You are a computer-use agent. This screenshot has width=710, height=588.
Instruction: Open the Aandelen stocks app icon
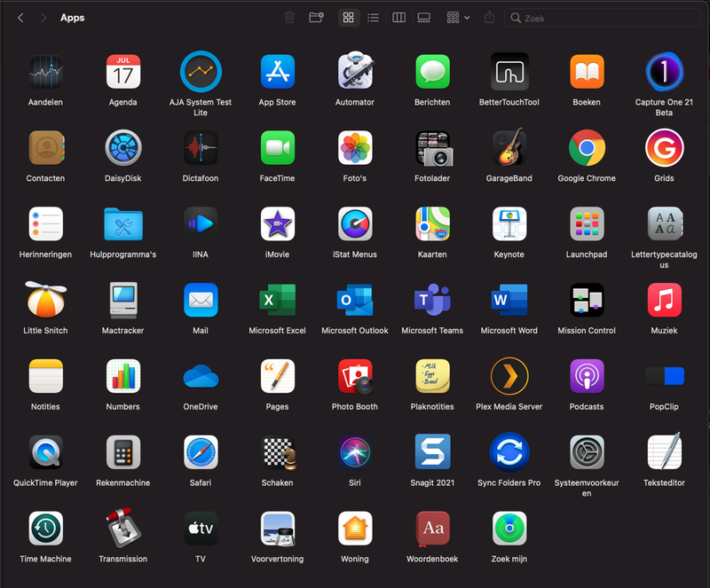pos(46,72)
